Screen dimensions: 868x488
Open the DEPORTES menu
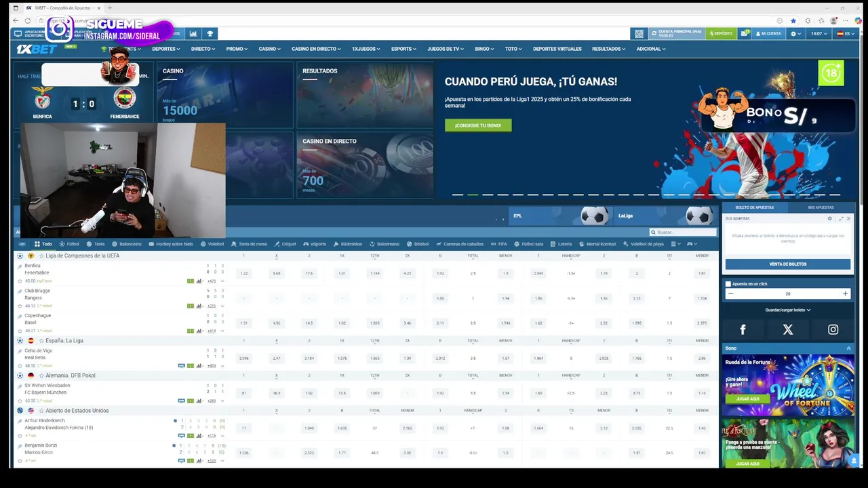(x=166, y=49)
